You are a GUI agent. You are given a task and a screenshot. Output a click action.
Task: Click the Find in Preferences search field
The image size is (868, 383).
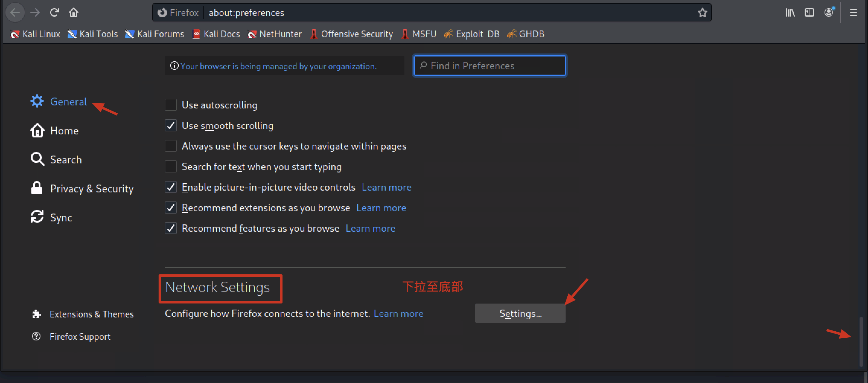(x=490, y=66)
